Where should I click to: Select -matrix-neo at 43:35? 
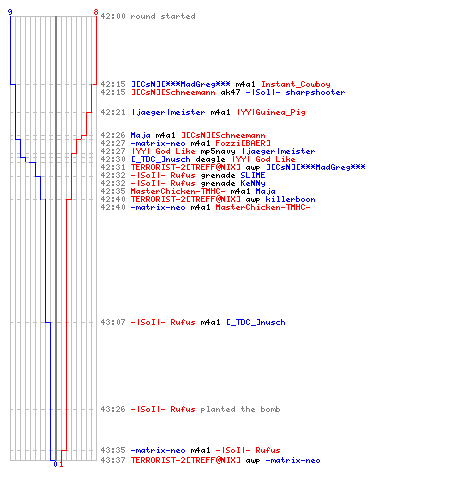pyautogui.click(x=158, y=450)
